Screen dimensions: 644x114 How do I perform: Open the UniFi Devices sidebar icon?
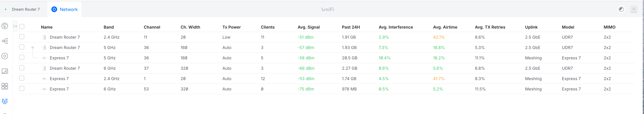5,56
